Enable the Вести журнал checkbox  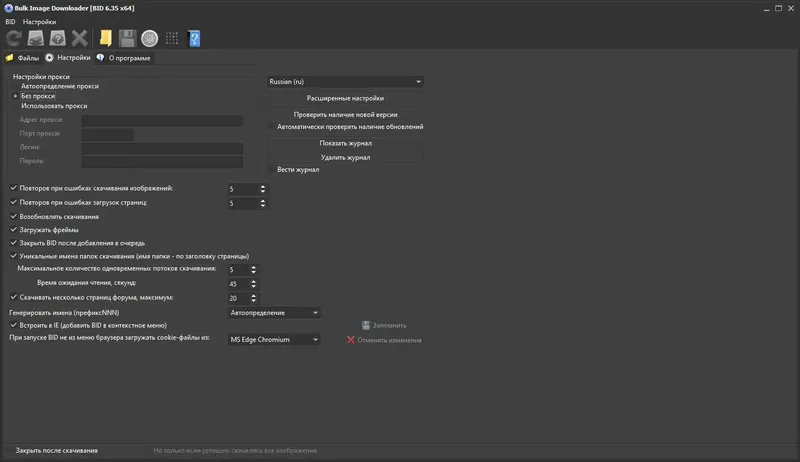271,170
